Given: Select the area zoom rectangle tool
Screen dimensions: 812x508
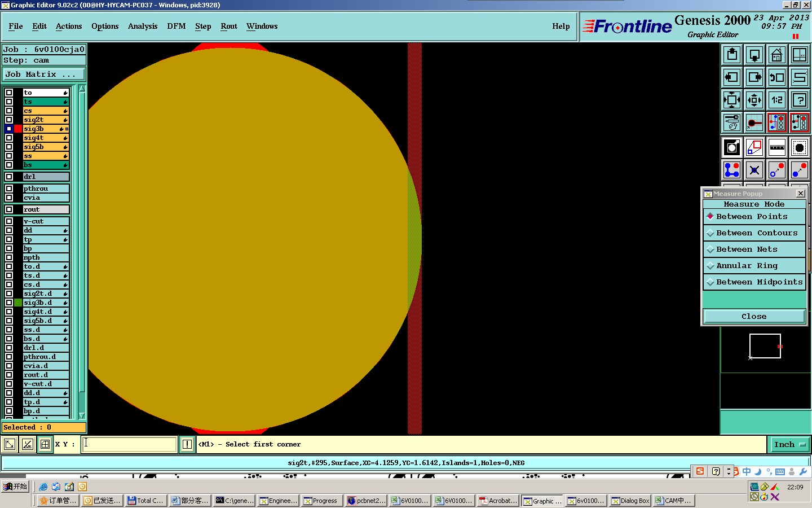Looking at the screenshot, I should click(x=754, y=147).
